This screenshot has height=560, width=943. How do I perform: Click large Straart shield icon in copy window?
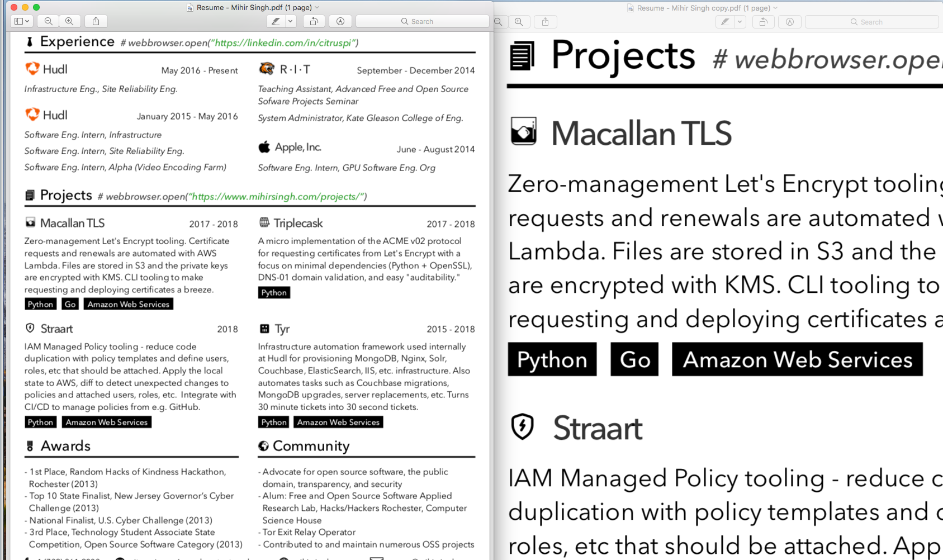pos(522,426)
